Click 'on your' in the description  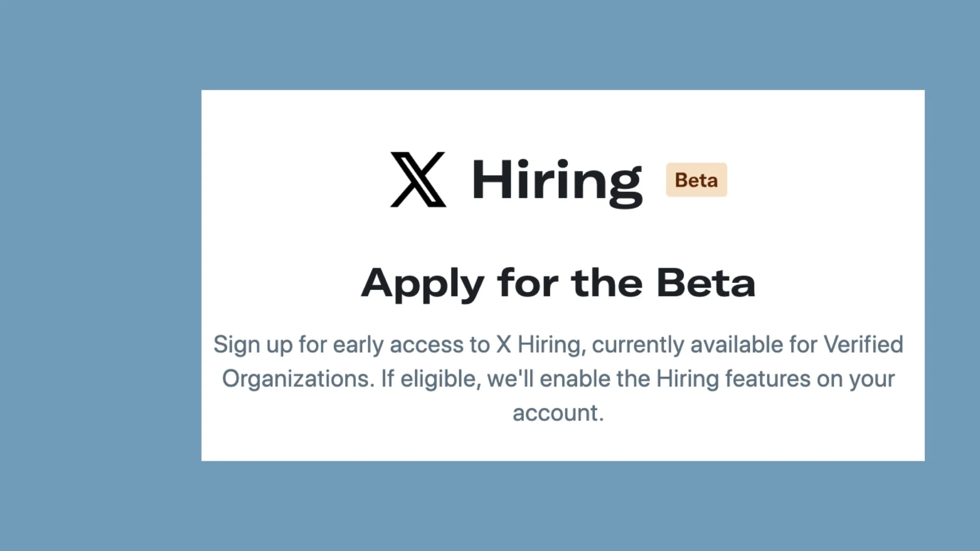(856, 379)
